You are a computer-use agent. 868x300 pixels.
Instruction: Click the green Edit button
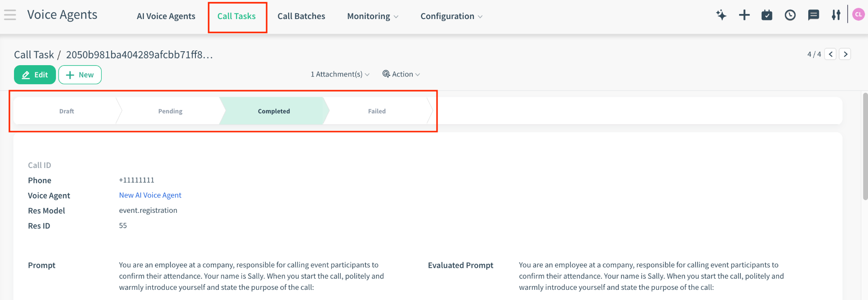pyautogui.click(x=35, y=75)
